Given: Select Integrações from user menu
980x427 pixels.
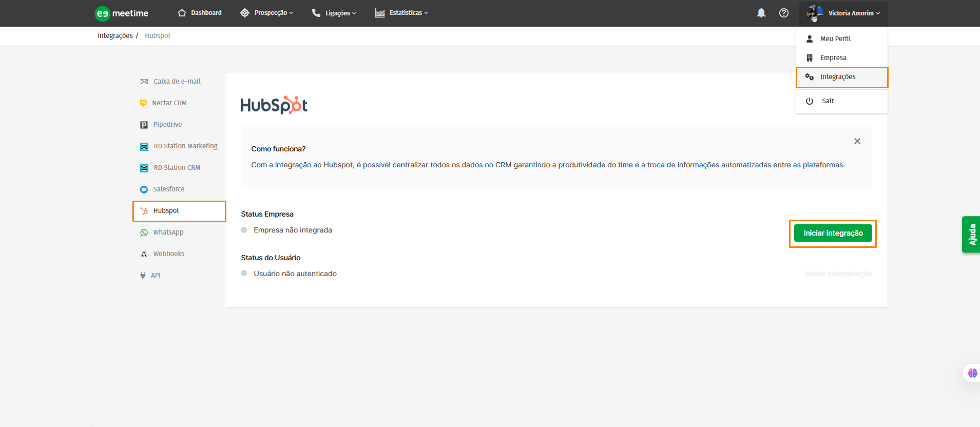Looking at the screenshot, I should click(842, 77).
